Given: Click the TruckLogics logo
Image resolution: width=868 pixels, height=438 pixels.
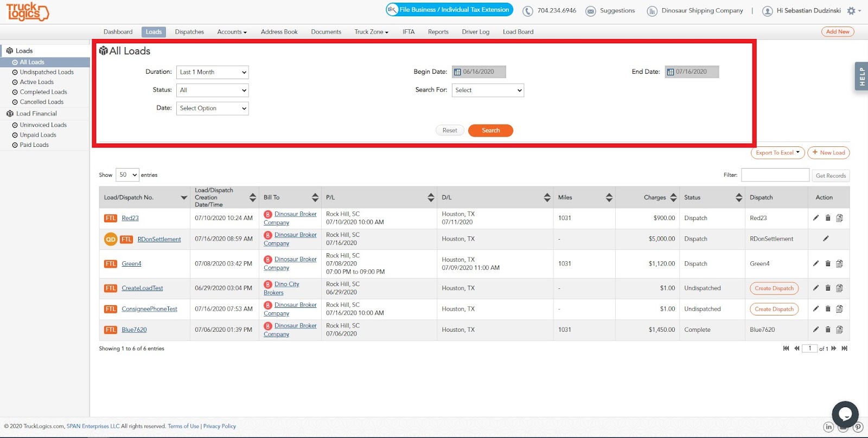Looking at the screenshot, I should pos(27,11).
